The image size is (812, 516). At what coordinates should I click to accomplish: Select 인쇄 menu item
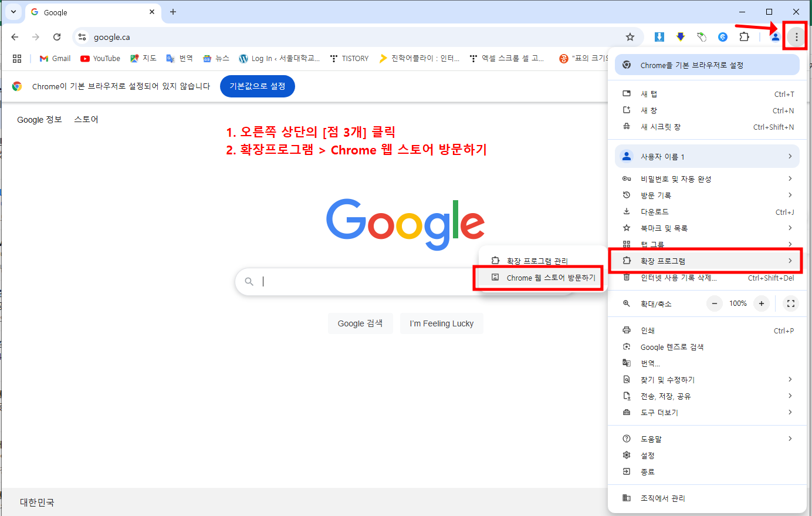pyautogui.click(x=707, y=330)
